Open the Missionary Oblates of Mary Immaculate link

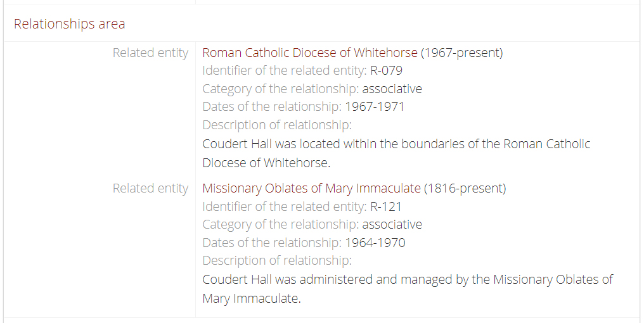[311, 188]
